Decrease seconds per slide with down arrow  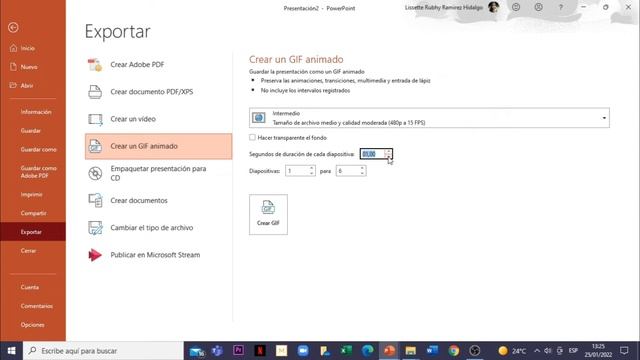[388, 156]
